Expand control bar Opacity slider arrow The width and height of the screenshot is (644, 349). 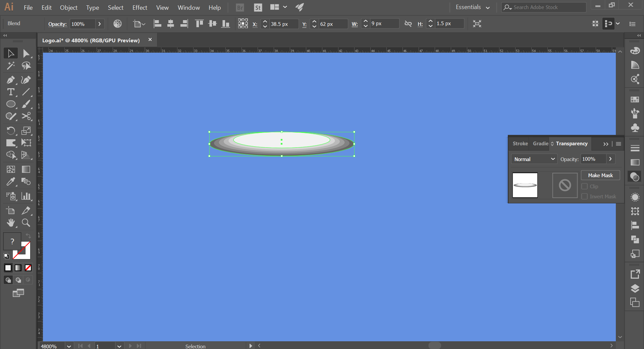pyautogui.click(x=100, y=24)
